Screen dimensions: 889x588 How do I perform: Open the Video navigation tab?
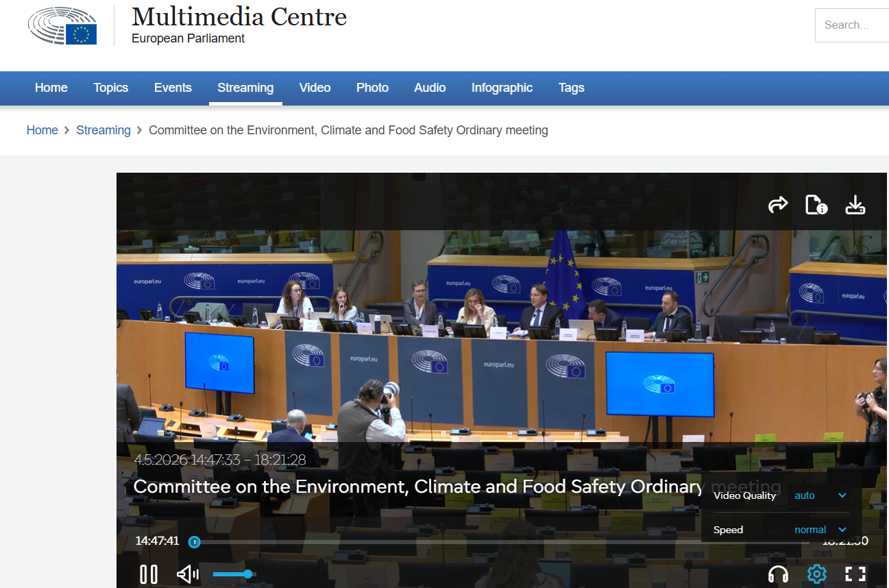[315, 88]
